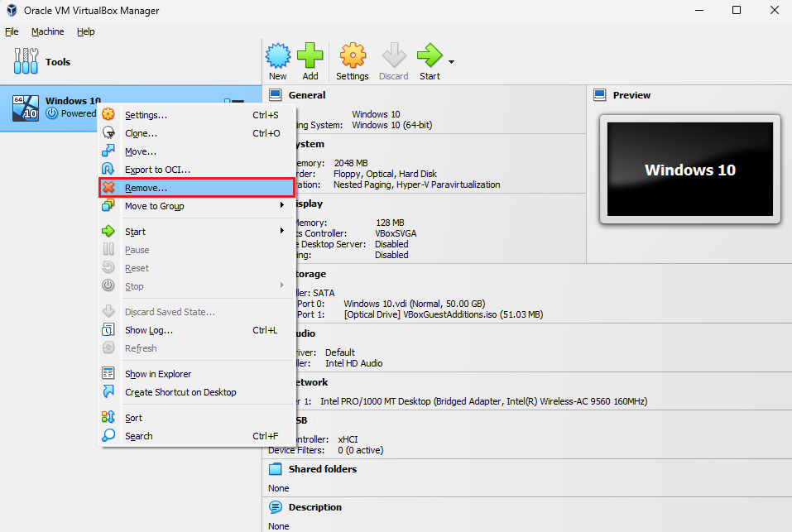Image resolution: width=792 pixels, height=532 pixels.
Task: Click the green Add plus icon
Action: [310, 55]
